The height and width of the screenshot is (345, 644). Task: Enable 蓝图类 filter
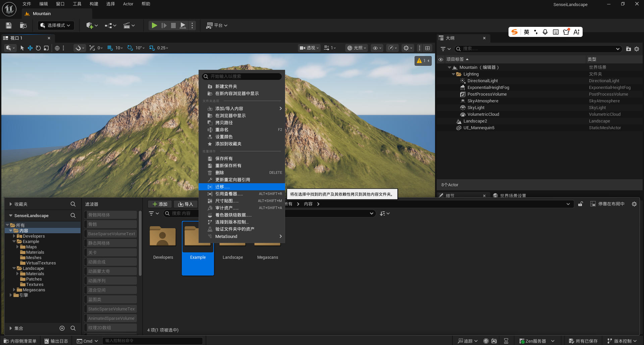coord(110,299)
